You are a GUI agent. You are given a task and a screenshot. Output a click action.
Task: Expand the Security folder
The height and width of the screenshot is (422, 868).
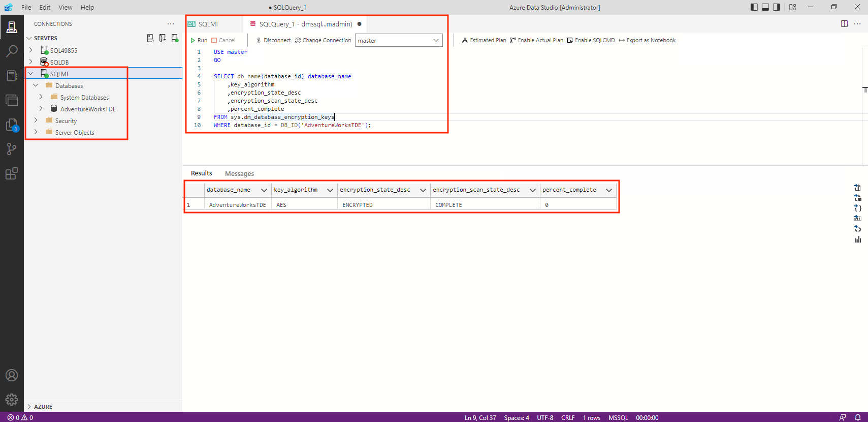tap(36, 120)
